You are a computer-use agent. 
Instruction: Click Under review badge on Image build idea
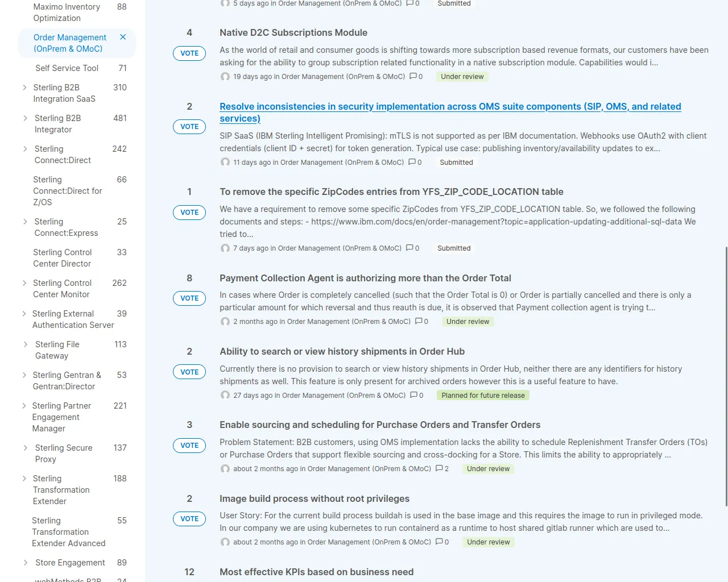point(488,542)
